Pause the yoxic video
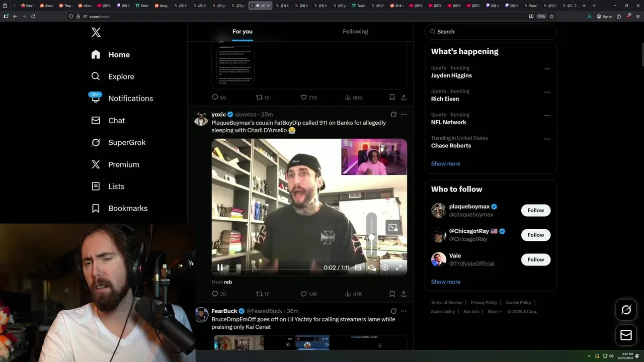 click(220, 267)
